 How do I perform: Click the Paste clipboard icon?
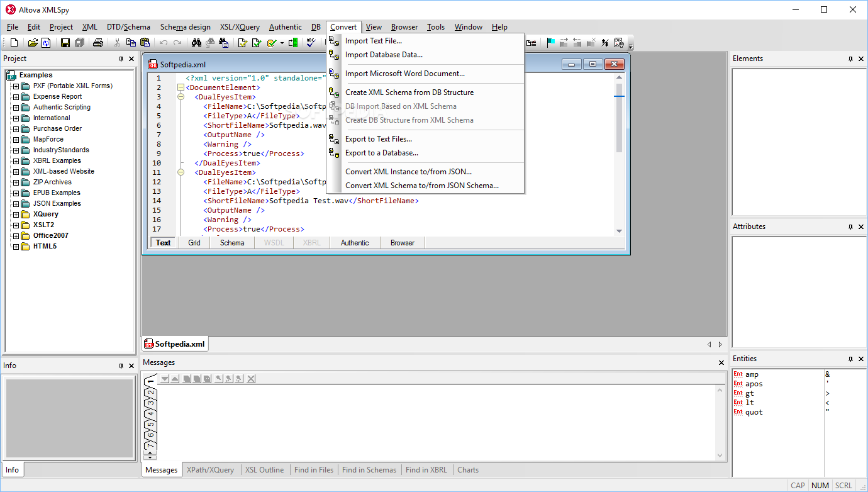(145, 43)
